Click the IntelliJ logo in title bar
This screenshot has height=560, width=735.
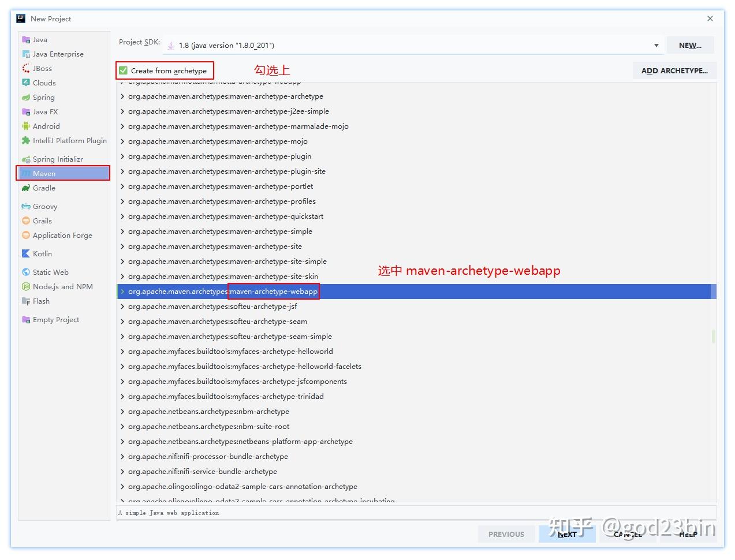tap(21, 18)
